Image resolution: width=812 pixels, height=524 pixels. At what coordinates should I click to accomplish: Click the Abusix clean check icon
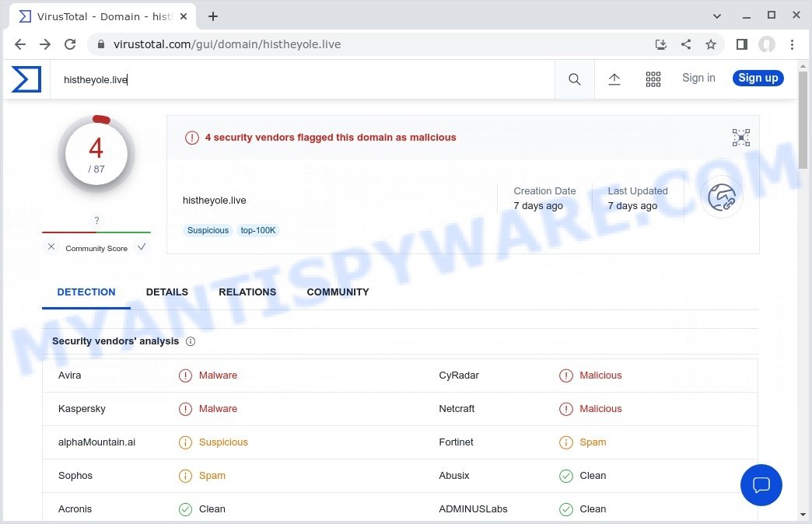coord(566,476)
